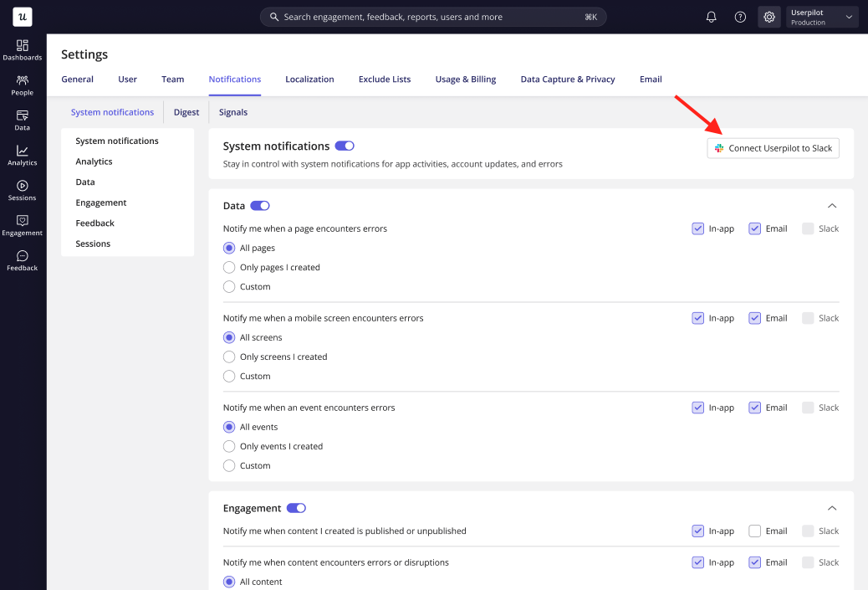This screenshot has width=868, height=590.
Task: Check Email for content published or unpublished
Action: tap(754, 531)
